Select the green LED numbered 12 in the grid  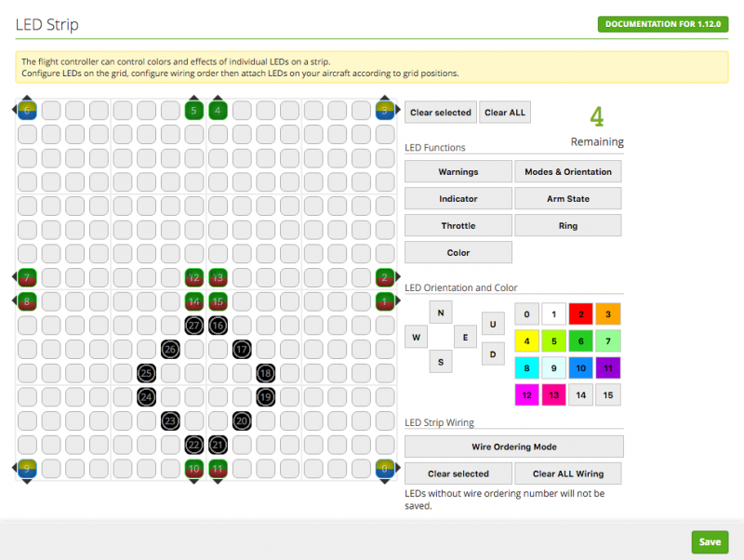[193, 277]
